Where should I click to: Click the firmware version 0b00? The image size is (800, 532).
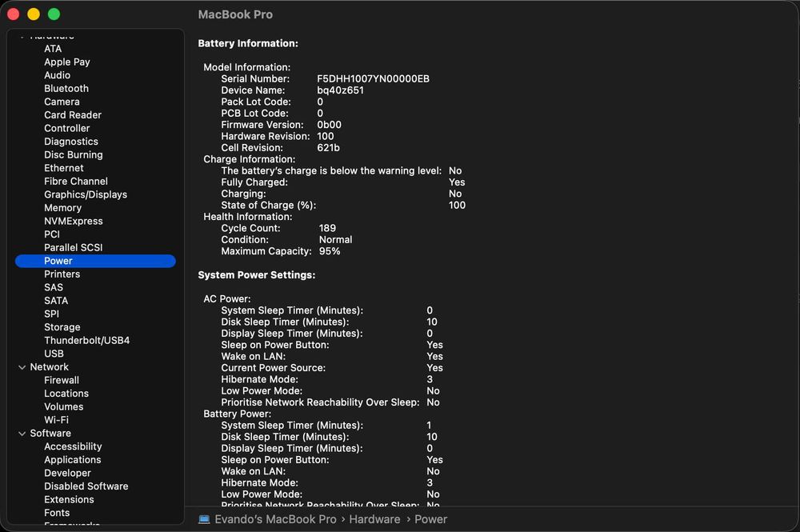(329, 125)
